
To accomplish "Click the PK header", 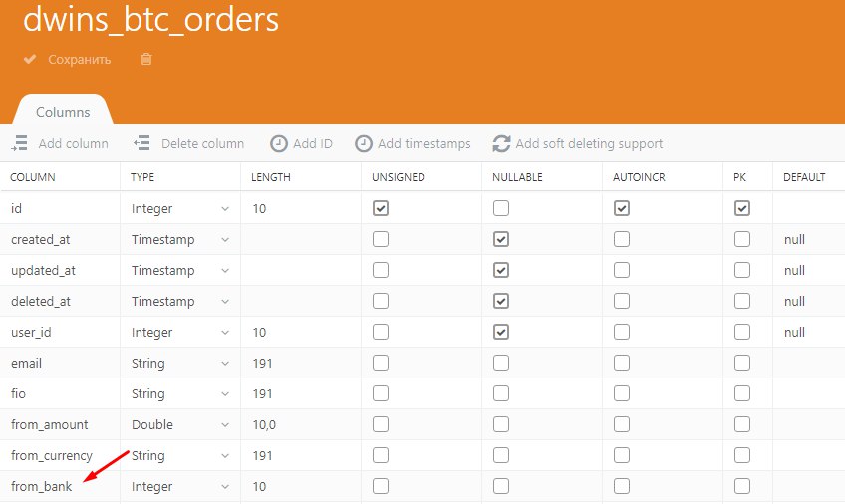I will click(740, 177).
